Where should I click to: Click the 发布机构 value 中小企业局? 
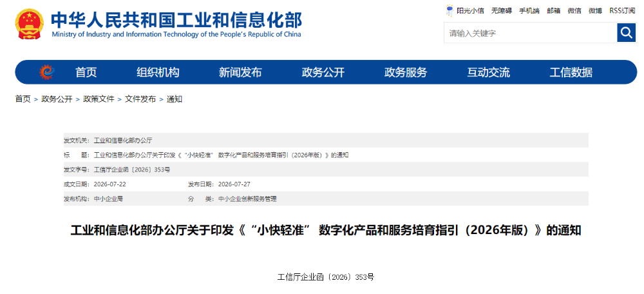[x=108, y=199]
